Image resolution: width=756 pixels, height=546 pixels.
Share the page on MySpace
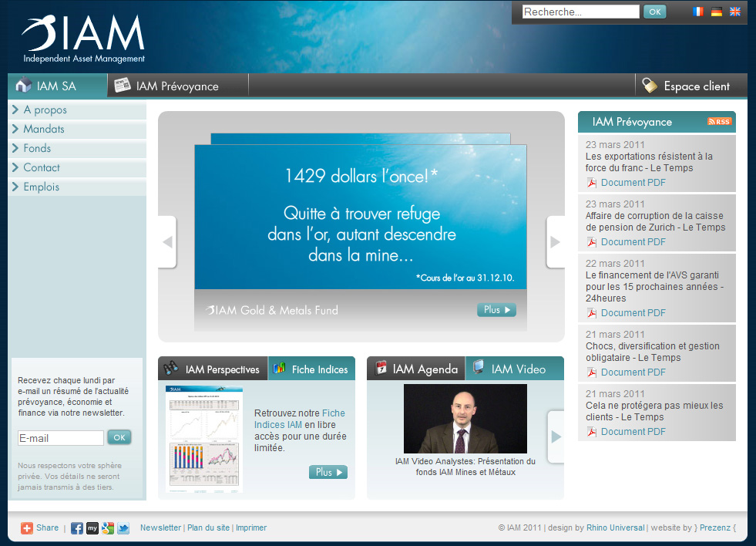tap(92, 528)
